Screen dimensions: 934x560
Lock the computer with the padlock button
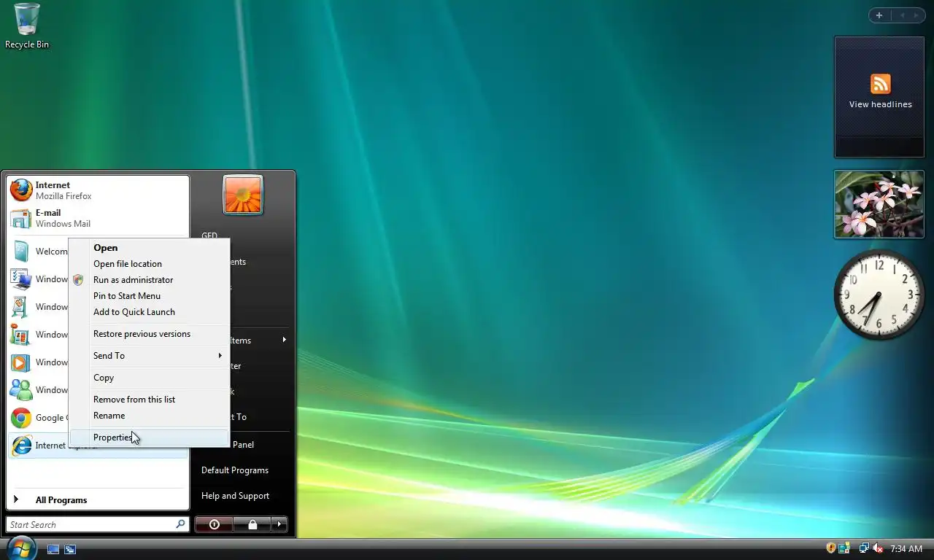point(252,524)
